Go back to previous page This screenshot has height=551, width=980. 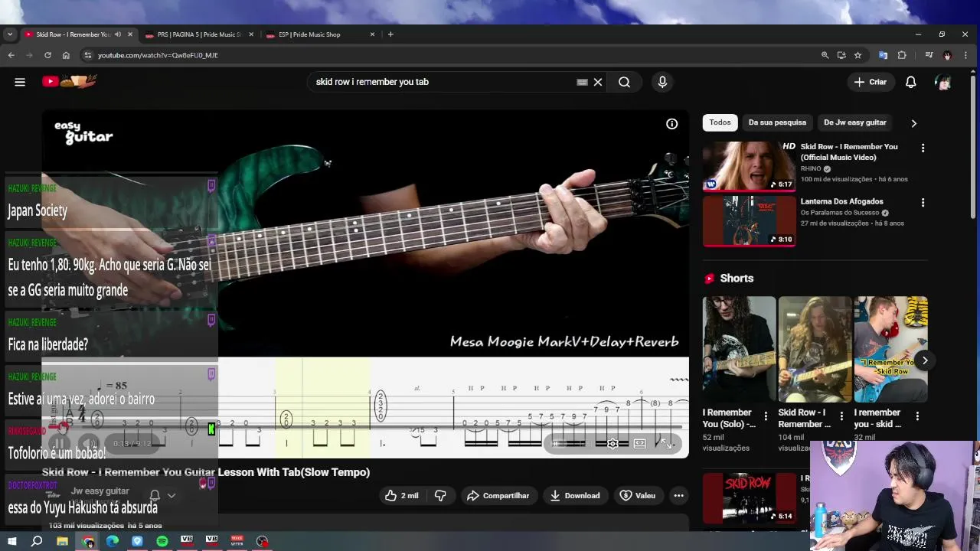coord(11,55)
